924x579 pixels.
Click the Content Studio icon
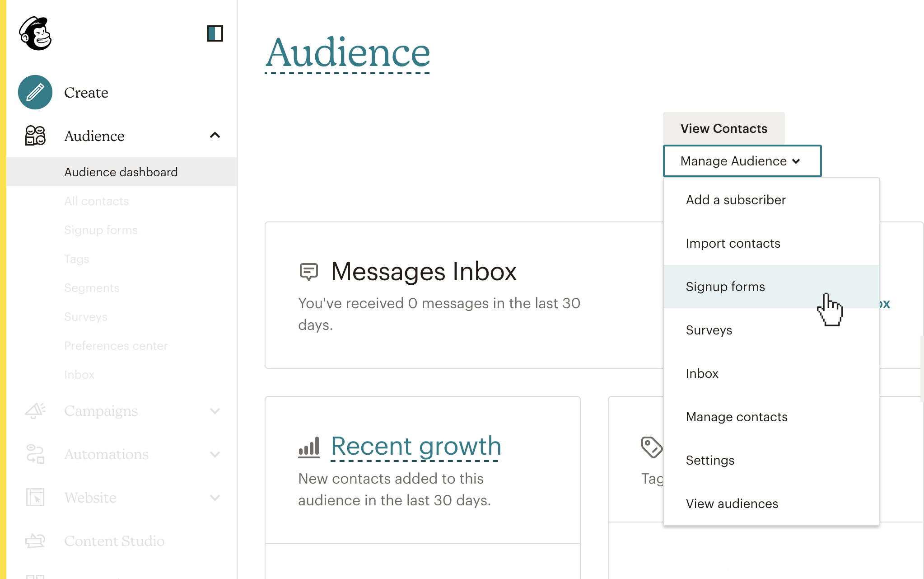tap(35, 541)
